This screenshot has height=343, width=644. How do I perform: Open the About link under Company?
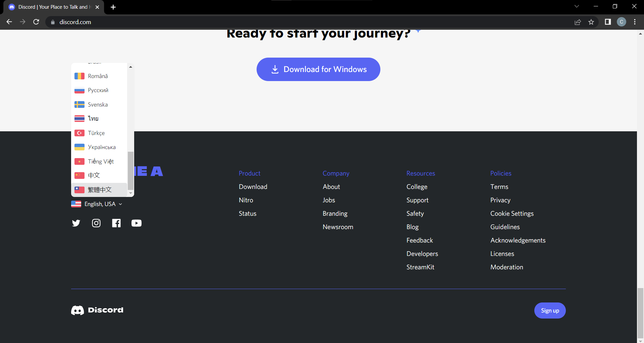point(331,187)
